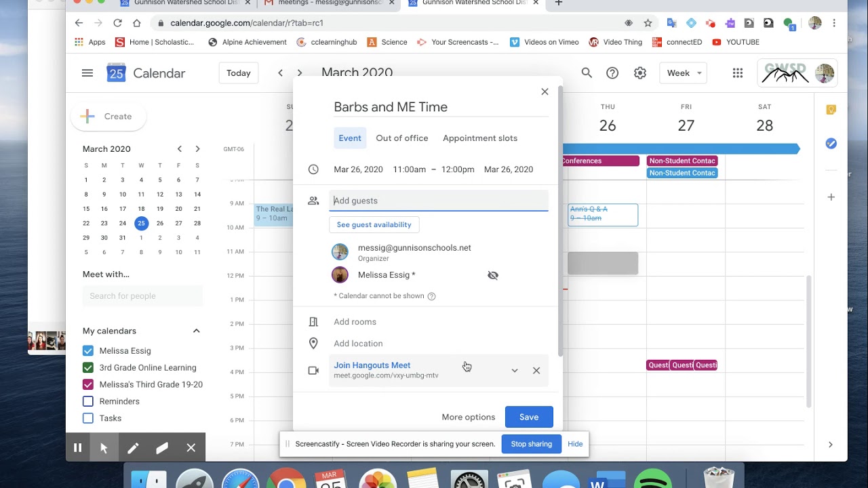Click the browser back button
Image resolution: width=868 pixels, height=488 pixels.
click(x=79, y=23)
